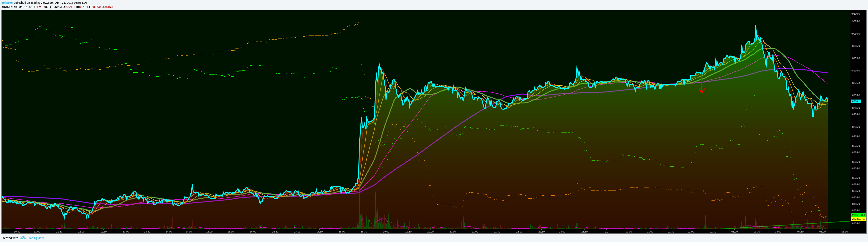Click the 03:30 time axis label

(x=756, y=232)
